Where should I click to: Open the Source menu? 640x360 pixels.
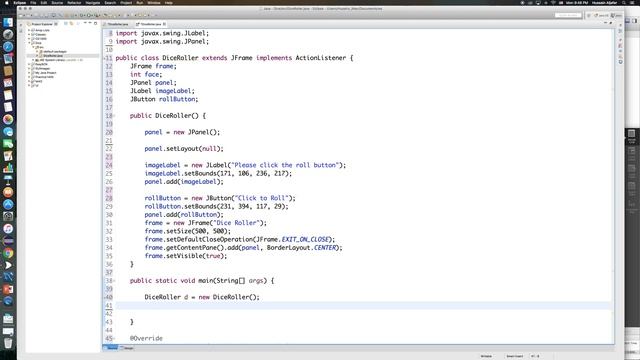tap(57, 3)
